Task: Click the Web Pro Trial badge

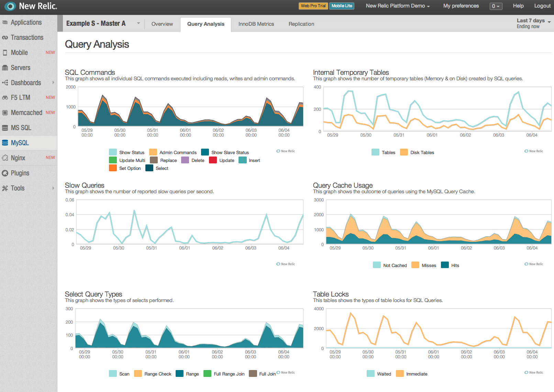Action: (313, 6)
